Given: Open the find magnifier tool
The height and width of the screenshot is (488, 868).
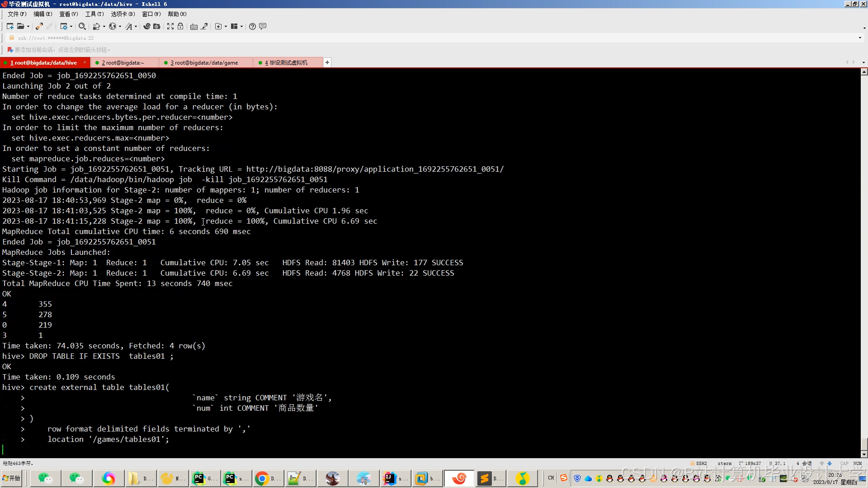Looking at the screenshot, I should tap(82, 27).
